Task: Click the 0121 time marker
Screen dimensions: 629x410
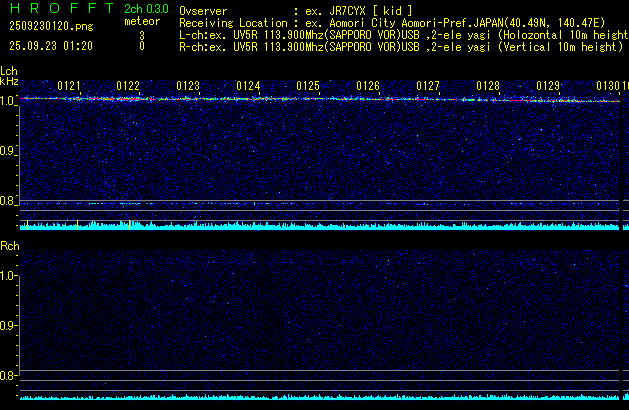Action: tap(69, 87)
